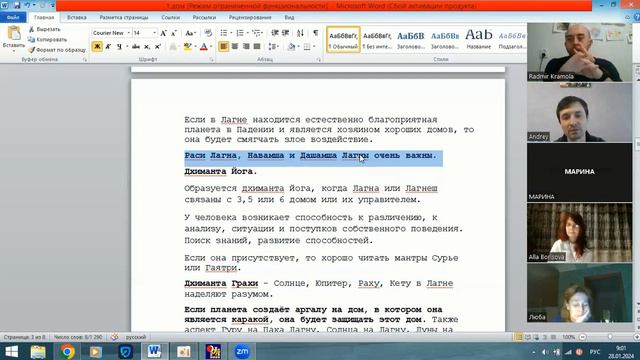This screenshot has width=640, height=360.
Task: Open Zoom from the taskbar
Action: point(242,351)
